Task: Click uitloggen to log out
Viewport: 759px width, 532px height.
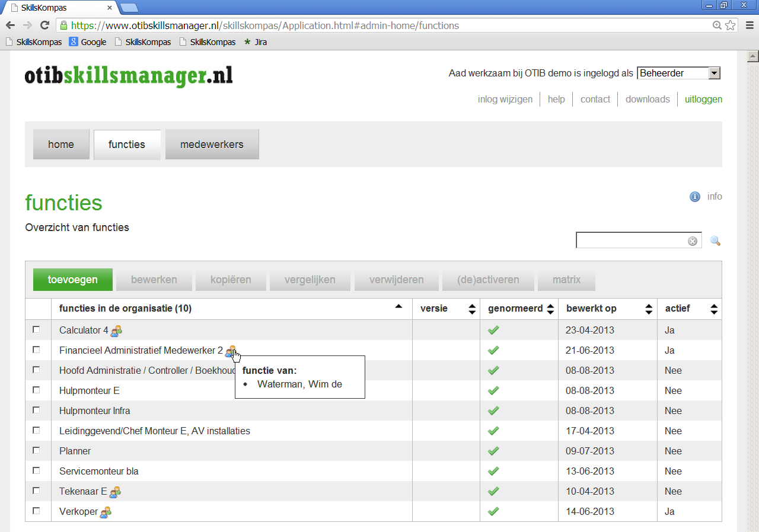Action: click(x=703, y=99)
